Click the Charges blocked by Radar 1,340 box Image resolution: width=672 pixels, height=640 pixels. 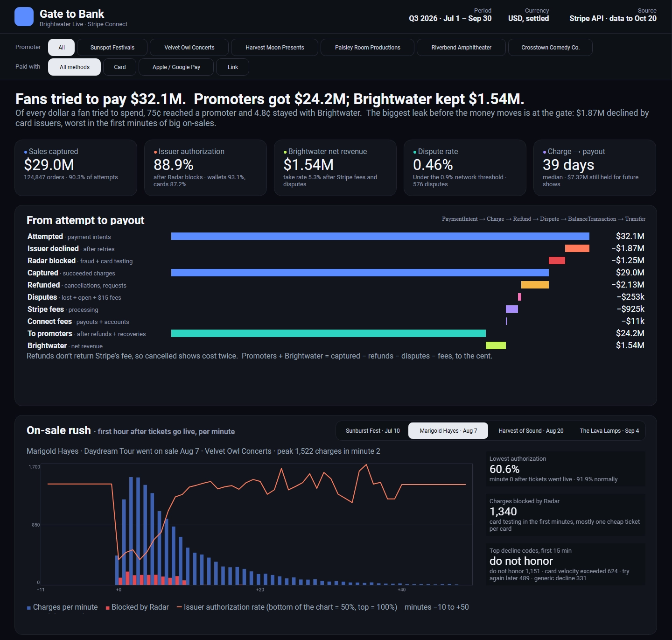[x=566, y=515]
